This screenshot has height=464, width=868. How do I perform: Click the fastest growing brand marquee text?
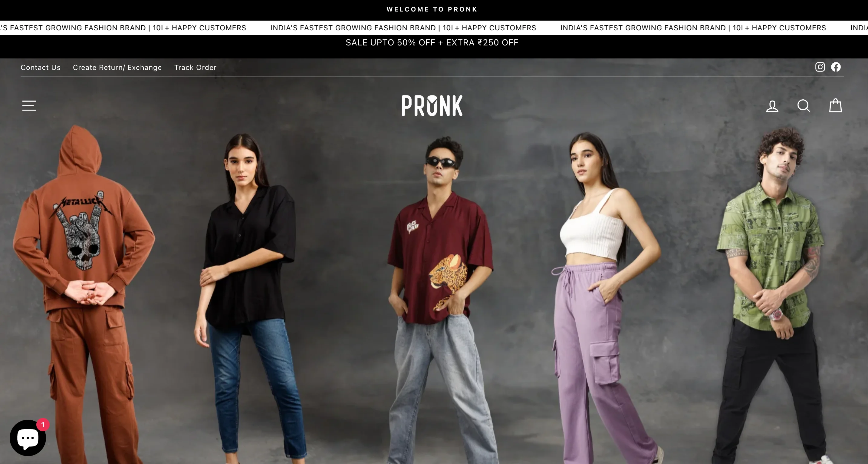[403, 28]
